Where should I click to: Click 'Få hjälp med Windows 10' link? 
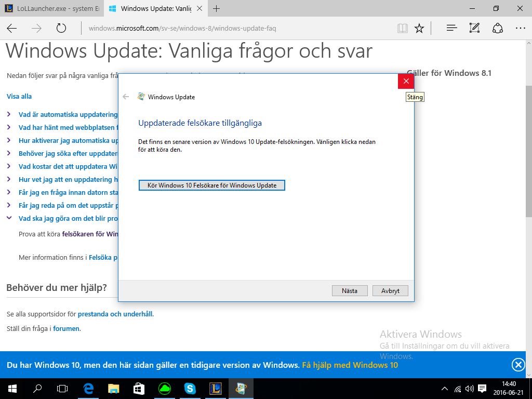click(350, 365)
